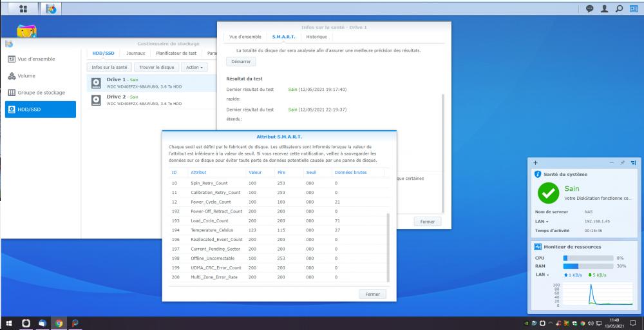
Task: Open the desktop package shopping bag icon
Action: [x=26, y=31]
